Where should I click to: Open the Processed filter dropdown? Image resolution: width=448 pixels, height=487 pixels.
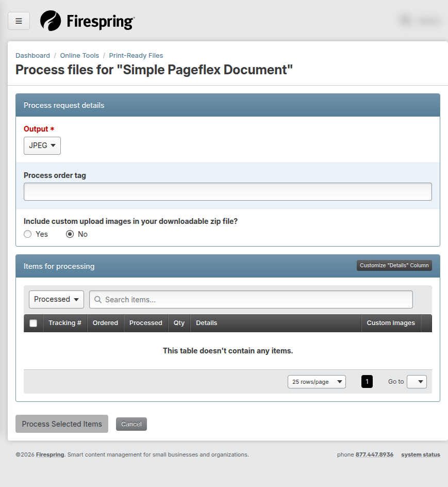(57, 299)
